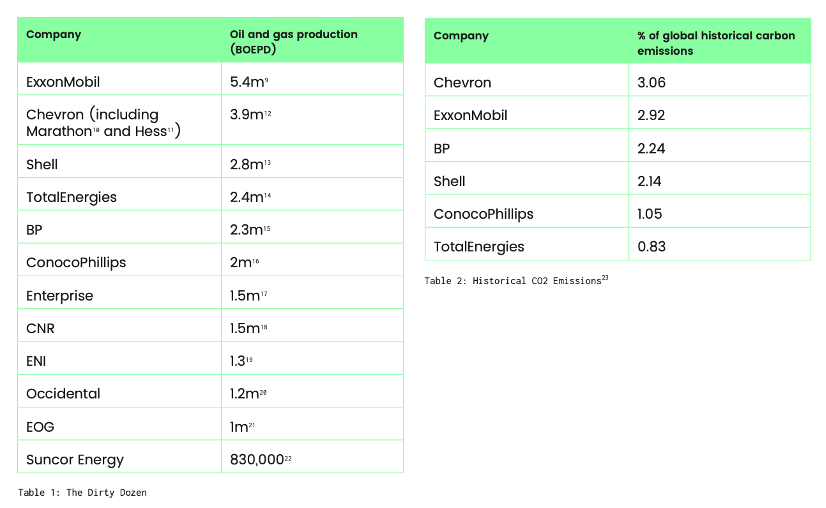Screen dimensions: 826x508
Task: Open footnote 17 beside Enterprise's 1.5m
Action: [x=267, y=293]
